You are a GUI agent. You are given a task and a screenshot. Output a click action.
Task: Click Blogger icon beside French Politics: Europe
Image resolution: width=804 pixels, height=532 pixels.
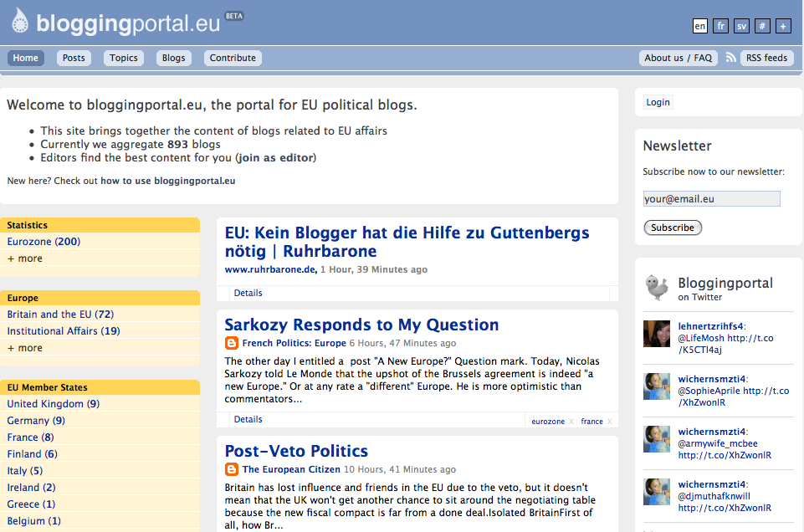click(232, 343)
